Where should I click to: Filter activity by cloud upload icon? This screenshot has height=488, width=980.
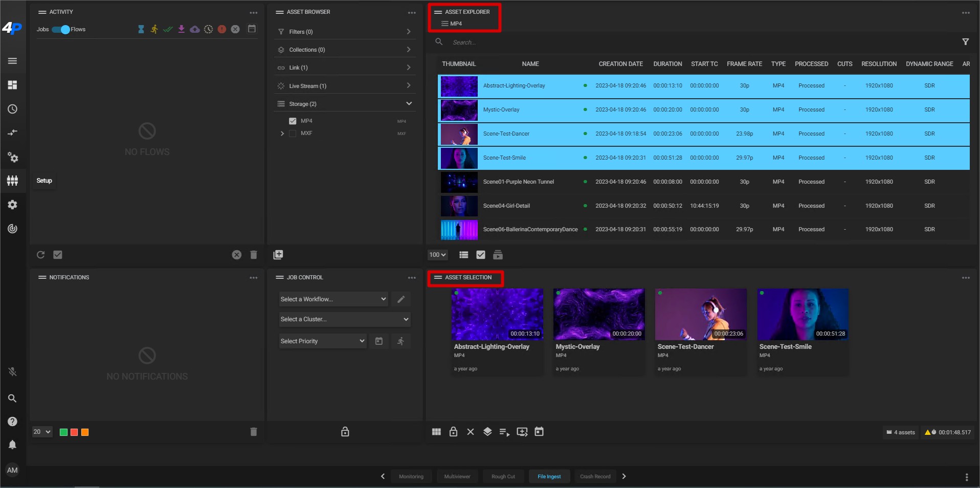coord(195,29)
